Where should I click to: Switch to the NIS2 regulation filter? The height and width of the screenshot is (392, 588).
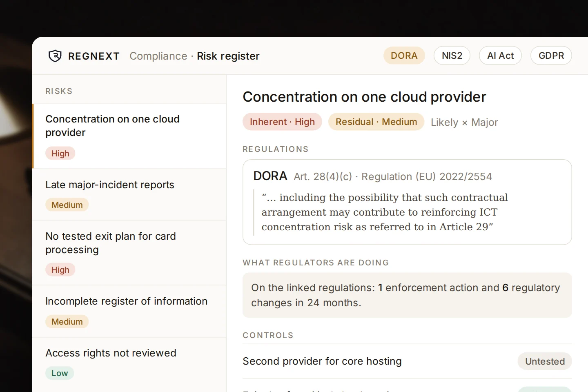452,56
